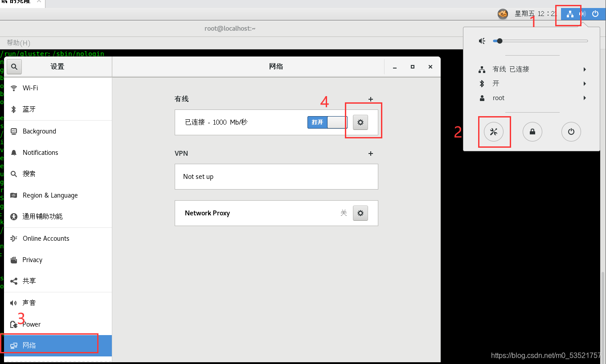Open Power settings panel
Viewport: 606px width, 364px height.
(x=58, y=324)
